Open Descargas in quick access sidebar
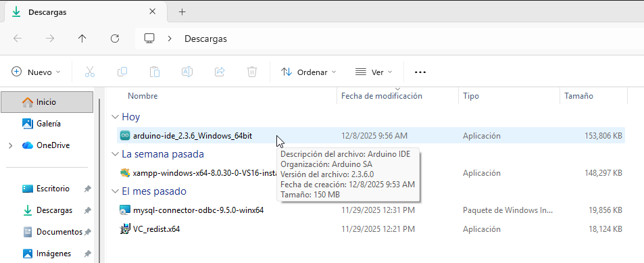Viewport: 644px width, 263px height. coord(54,210)
